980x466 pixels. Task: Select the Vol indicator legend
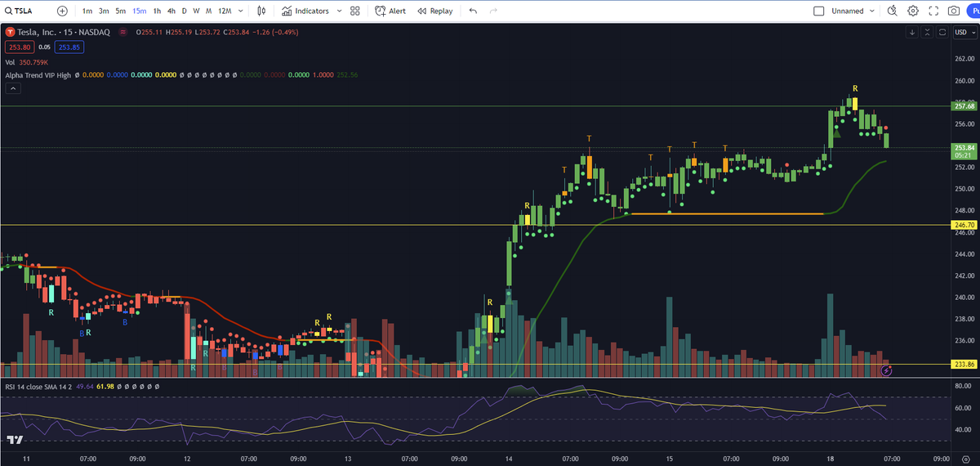click(x=10, y=62)
